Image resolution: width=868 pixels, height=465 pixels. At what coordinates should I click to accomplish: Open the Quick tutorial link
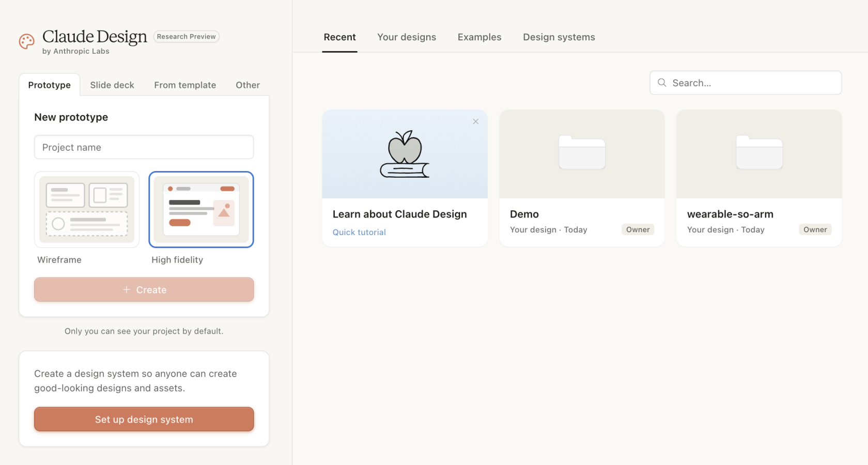click(359, 233)
